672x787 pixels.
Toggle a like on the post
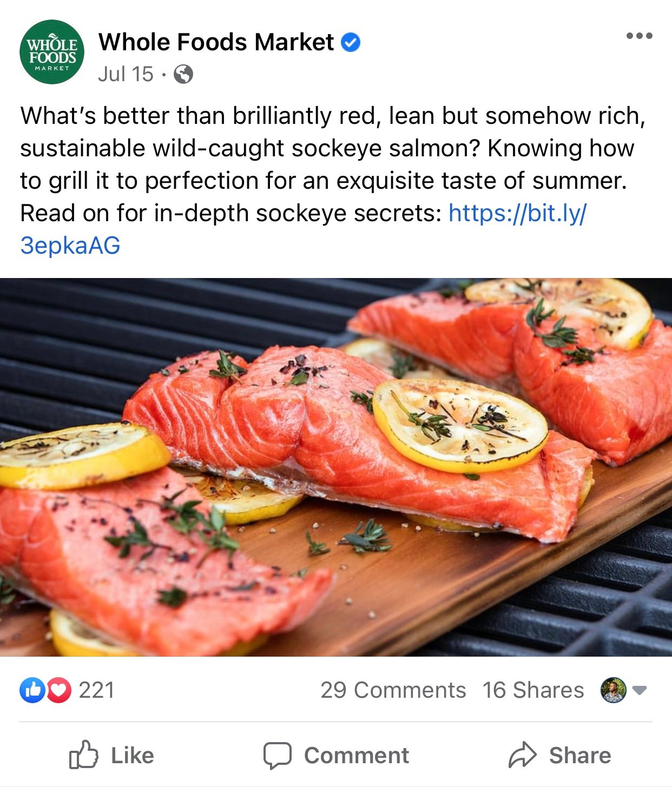115,755
